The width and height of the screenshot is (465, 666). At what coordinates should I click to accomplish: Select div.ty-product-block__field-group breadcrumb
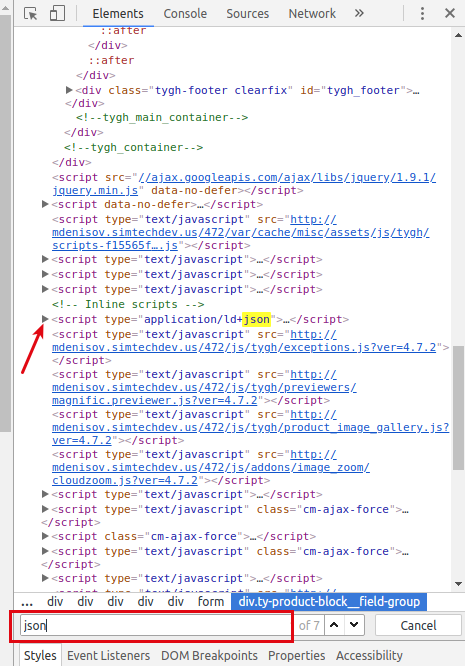tap(329, 602)
